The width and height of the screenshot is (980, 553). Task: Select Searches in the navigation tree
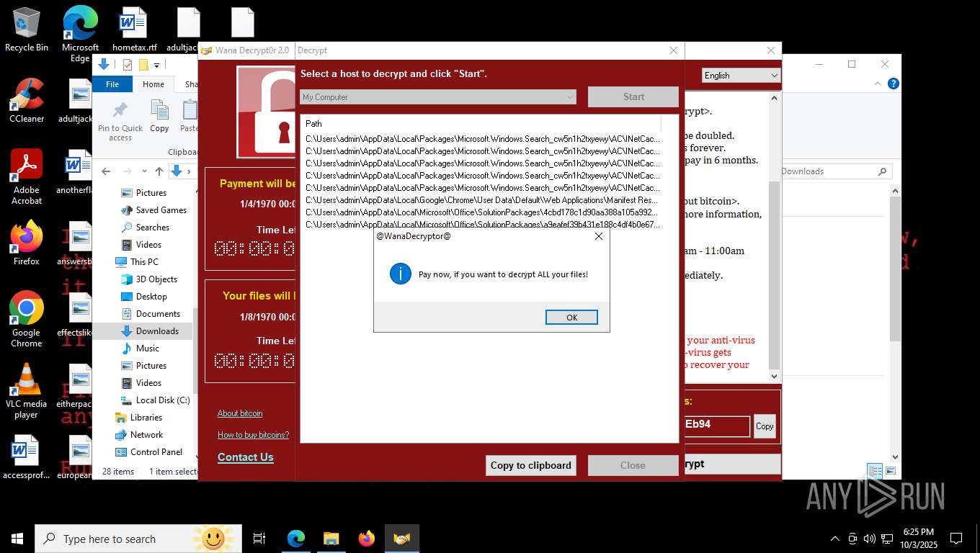[x=153, y=228]
